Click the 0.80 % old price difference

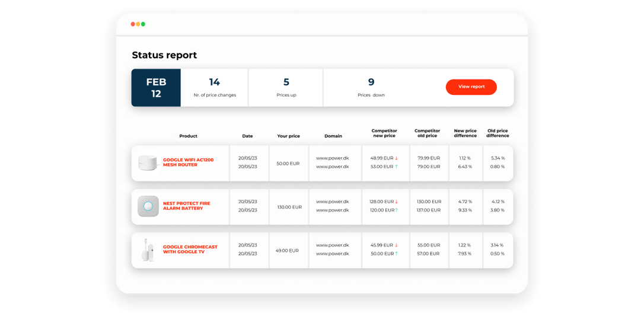point(498,167)
